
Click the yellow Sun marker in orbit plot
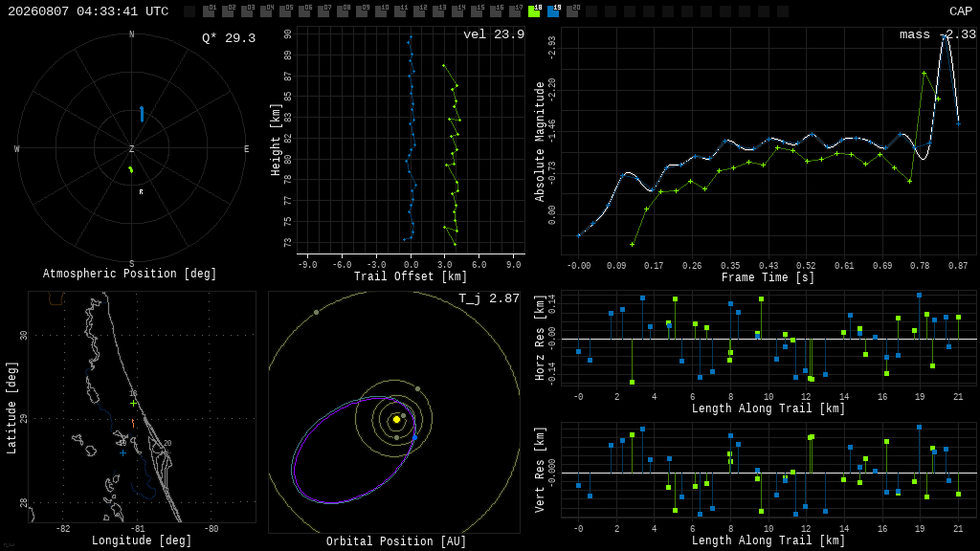tap(396, 419)
